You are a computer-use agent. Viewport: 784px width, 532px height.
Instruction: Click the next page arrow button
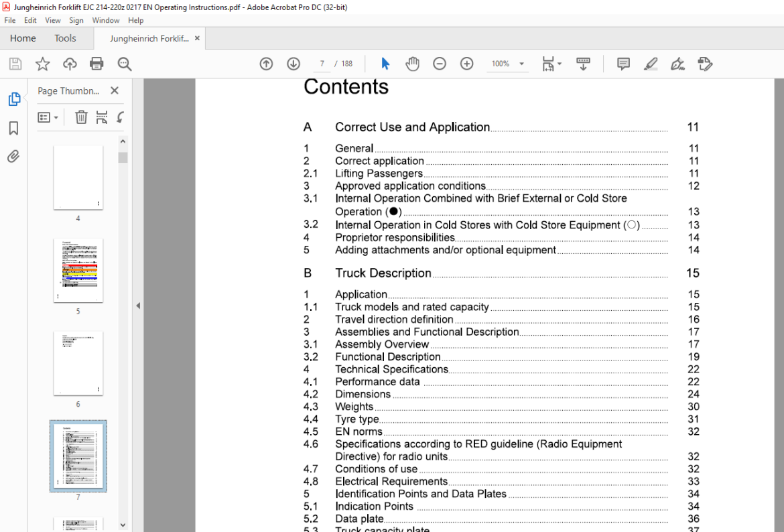(x=293, y=64)
